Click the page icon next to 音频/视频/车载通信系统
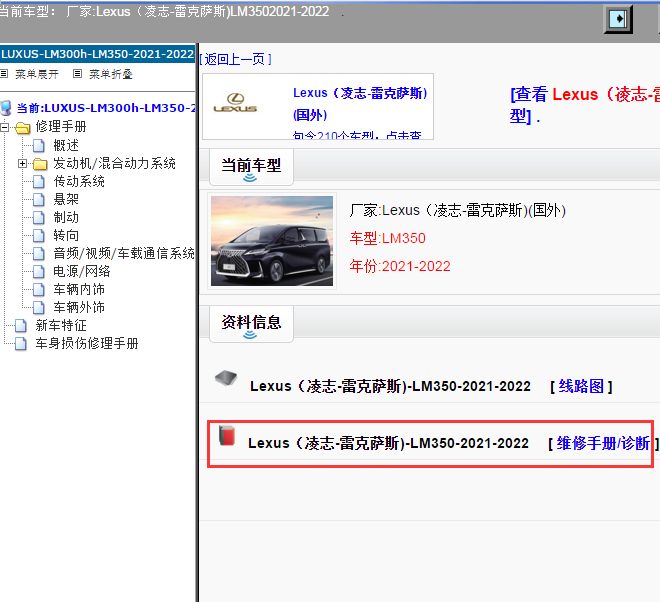 pyautogui.click(x=39, y=253)
